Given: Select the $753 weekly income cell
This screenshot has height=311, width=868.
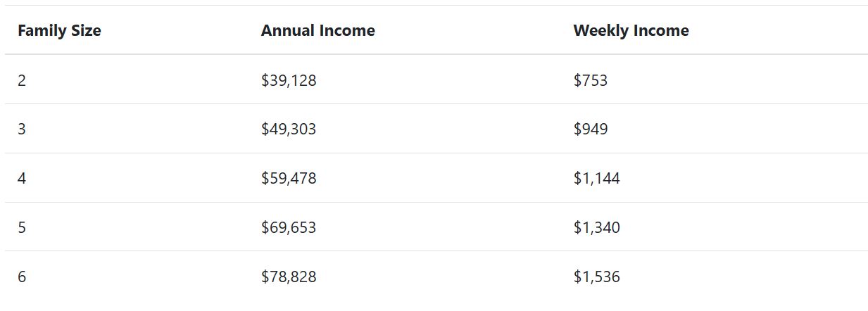Looking at the screenshot, I should 590,80.
